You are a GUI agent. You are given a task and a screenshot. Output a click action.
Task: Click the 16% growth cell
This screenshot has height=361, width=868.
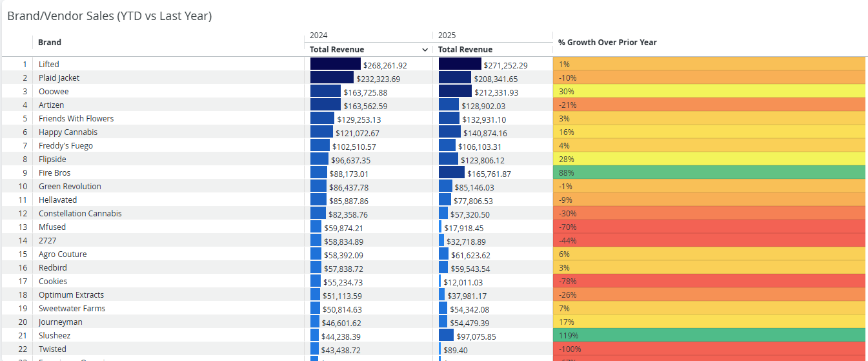[x=710, y=132]
